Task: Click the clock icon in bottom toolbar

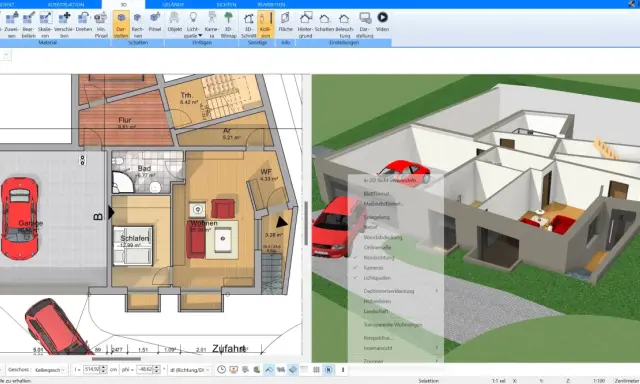Action: [221, 370]
